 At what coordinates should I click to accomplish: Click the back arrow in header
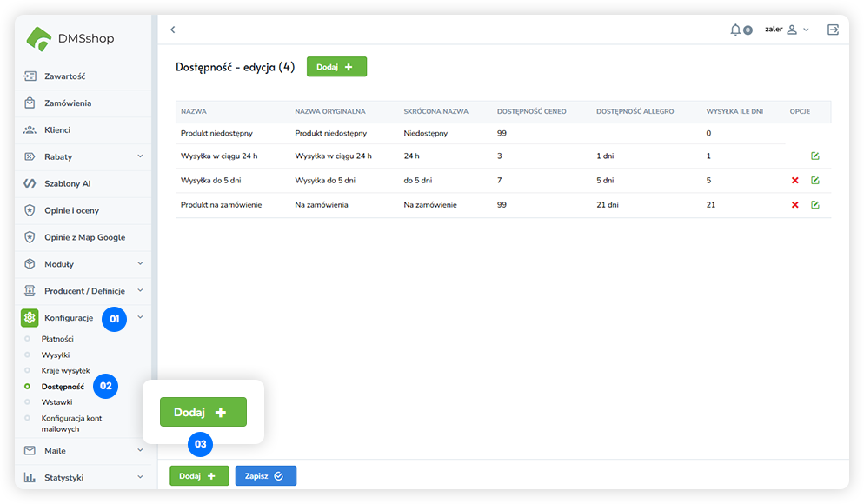(x=172, y=30)
